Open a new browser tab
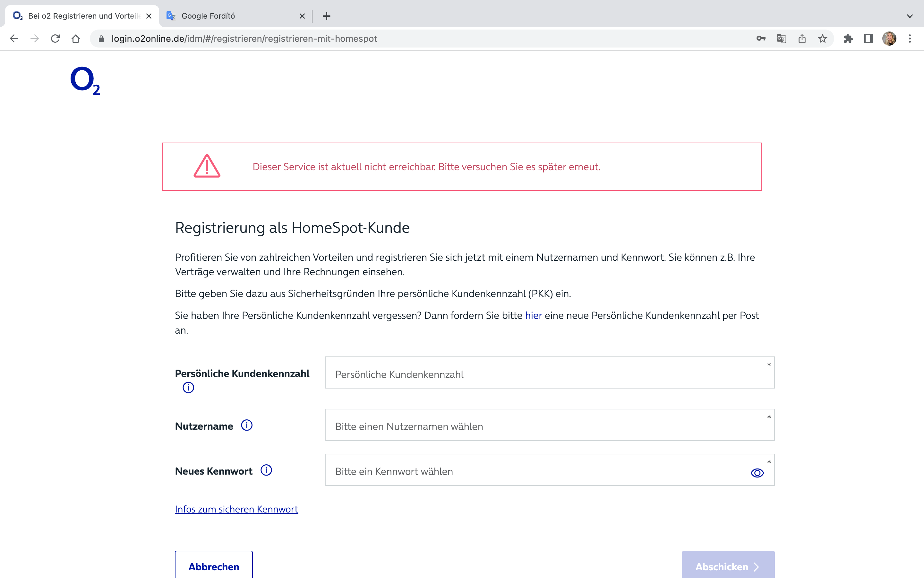 tap(327, 16)
